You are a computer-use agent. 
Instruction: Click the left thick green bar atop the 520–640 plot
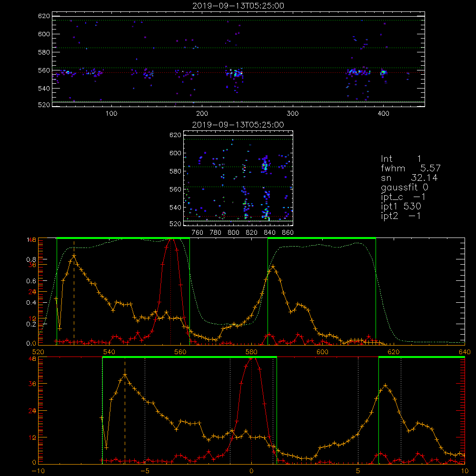coord(123,238)
